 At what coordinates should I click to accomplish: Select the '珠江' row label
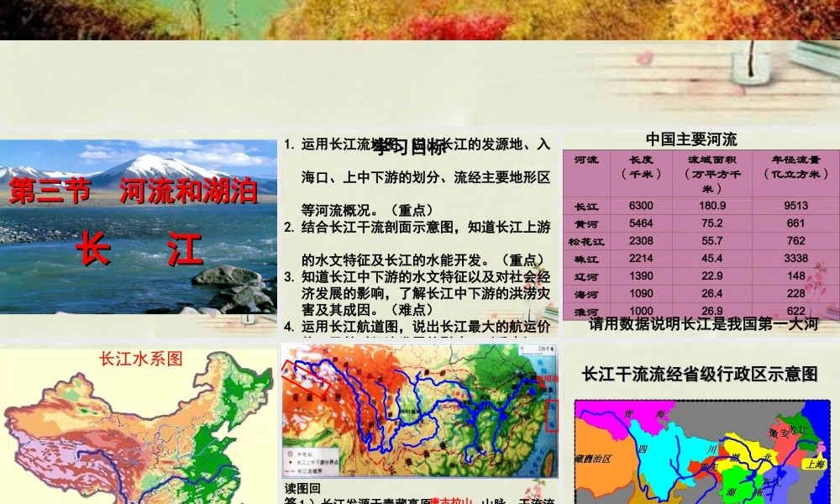click(586, 260)
